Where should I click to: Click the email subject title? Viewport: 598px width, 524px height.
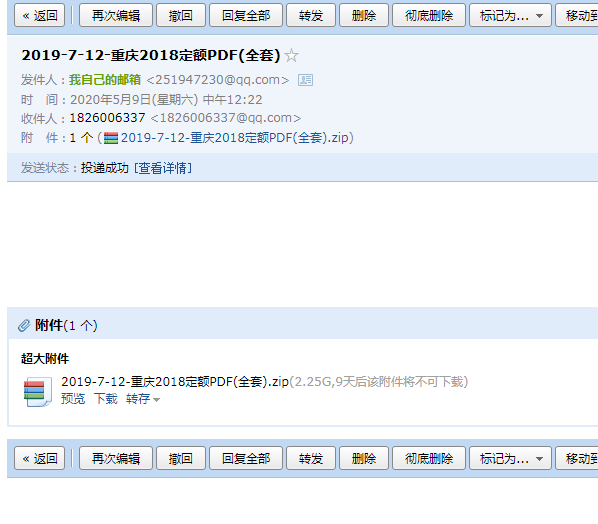click(151, 55)
